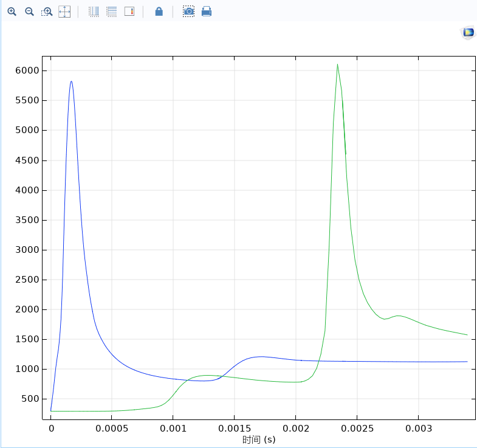The image size is (477, 448).
Task: Click the padlock icon in toolbar
Action: tap(159, 12)
